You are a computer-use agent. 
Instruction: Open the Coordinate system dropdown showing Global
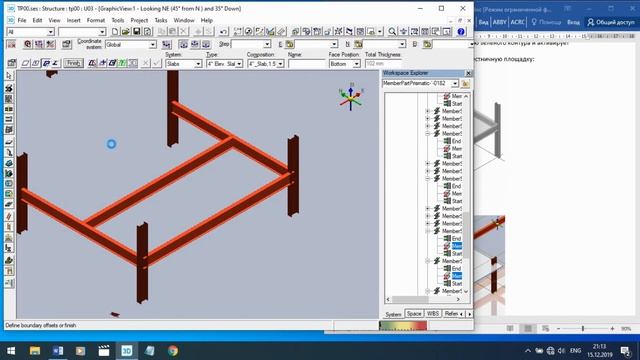click(x=152, y=44)
